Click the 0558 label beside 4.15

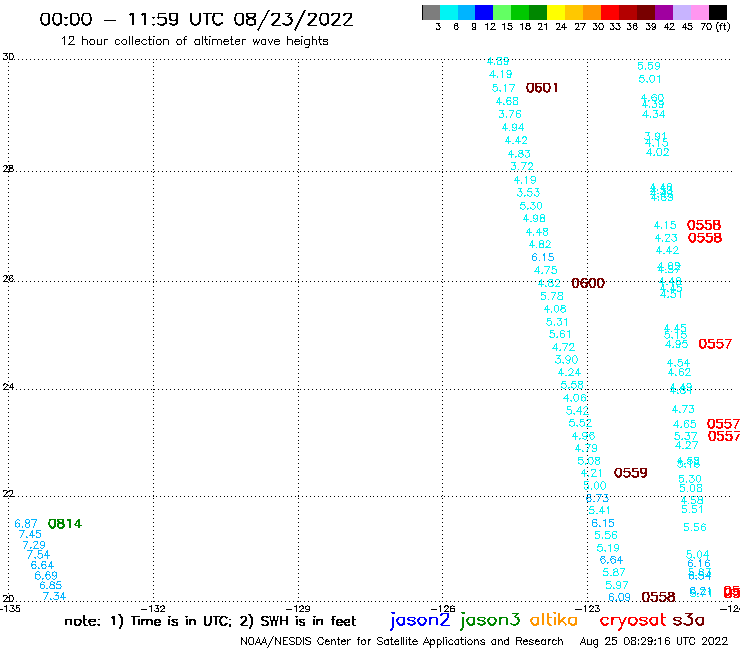point(704,225)
